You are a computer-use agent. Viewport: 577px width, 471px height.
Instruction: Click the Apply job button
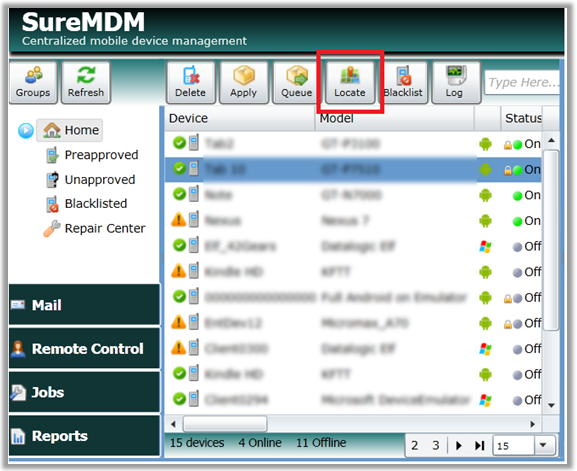click(244, 82)
